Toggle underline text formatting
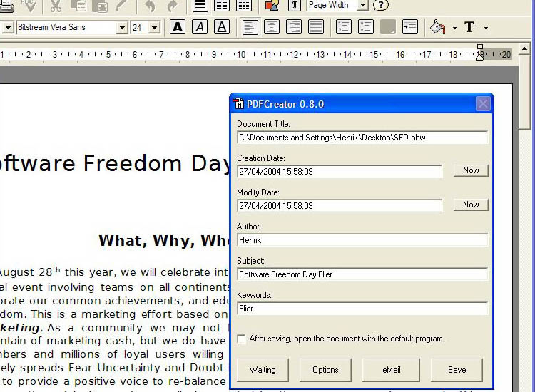The height and width of the screenshot is (392, 535). click(222, 28)
